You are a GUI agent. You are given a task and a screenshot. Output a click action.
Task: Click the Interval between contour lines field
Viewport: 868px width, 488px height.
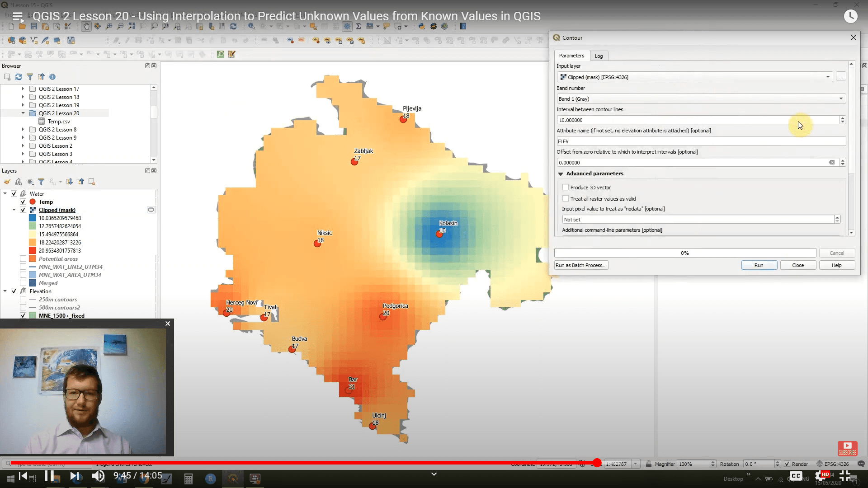698,120
